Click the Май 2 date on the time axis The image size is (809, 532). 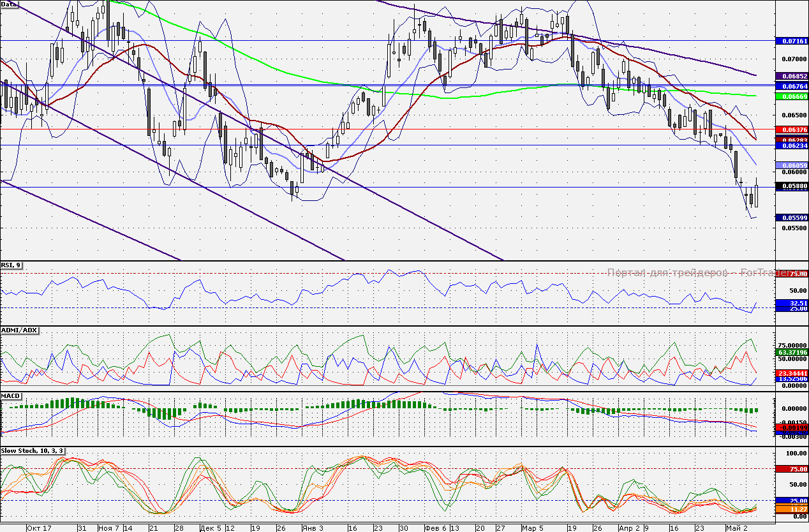click(x=736, y=528)
